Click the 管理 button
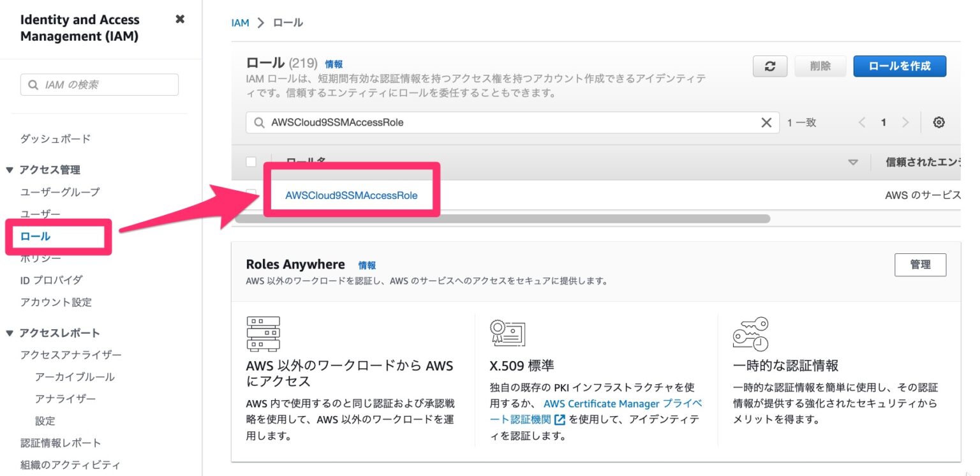Viewport: 980px width, 476px height. [x=920, y=265]
